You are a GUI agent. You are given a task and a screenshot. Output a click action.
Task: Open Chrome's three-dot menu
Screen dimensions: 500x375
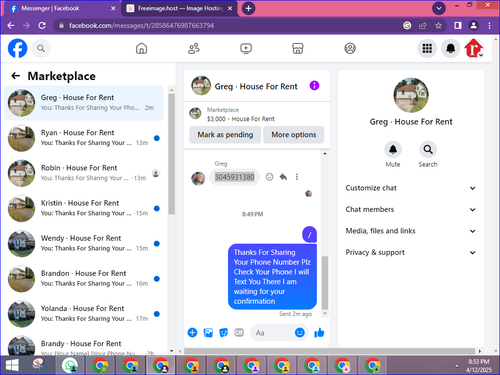[489, 25]
